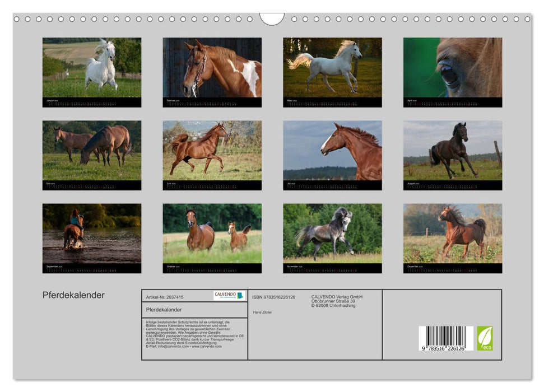Open the July horse head profile photo
Viewport: 544px width, 392px height.
point(332,151)
